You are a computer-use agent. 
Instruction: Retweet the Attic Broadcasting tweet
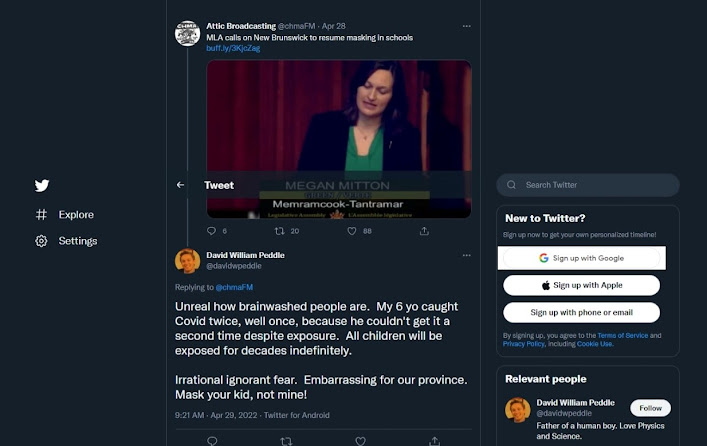(x=280, y=231)
